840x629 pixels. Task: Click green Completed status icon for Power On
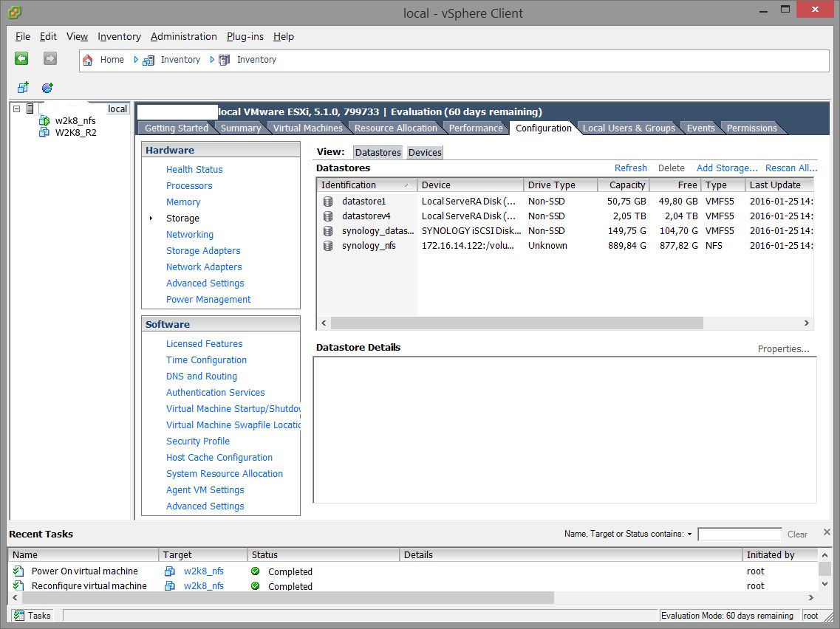pos(256,571)
